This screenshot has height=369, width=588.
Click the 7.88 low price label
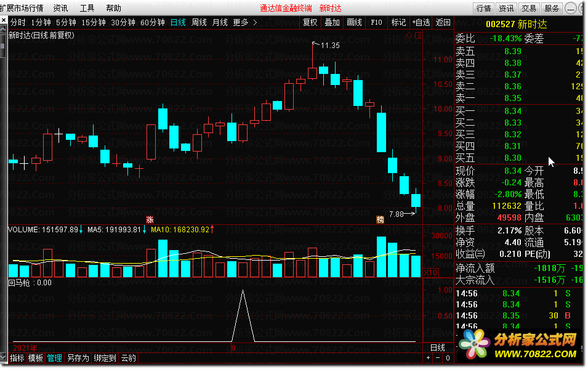point(397,214)
